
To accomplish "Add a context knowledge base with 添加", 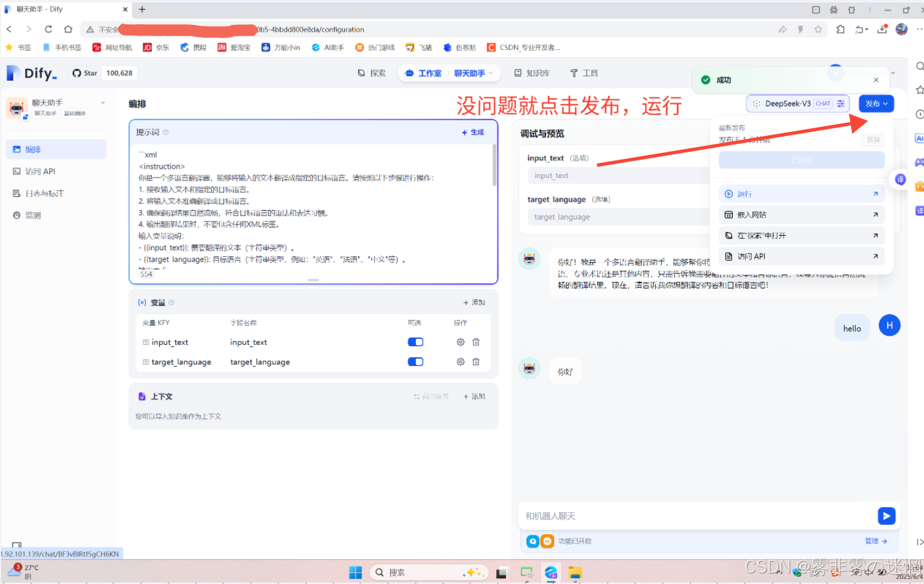I will coord(474,397).
